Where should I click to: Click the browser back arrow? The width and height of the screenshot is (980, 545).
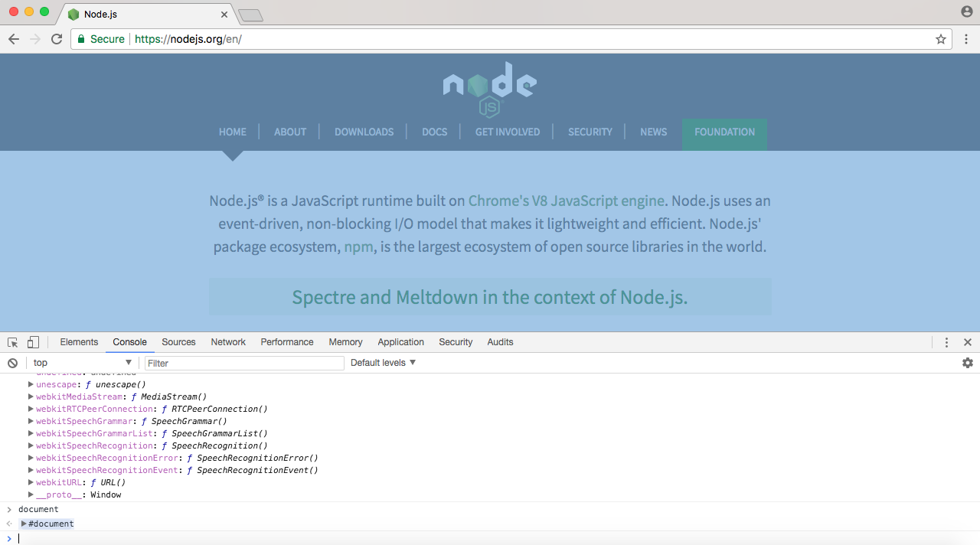(x=14, y=39)
